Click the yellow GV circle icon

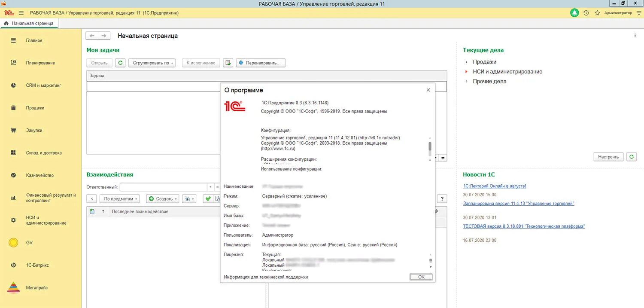13,243
